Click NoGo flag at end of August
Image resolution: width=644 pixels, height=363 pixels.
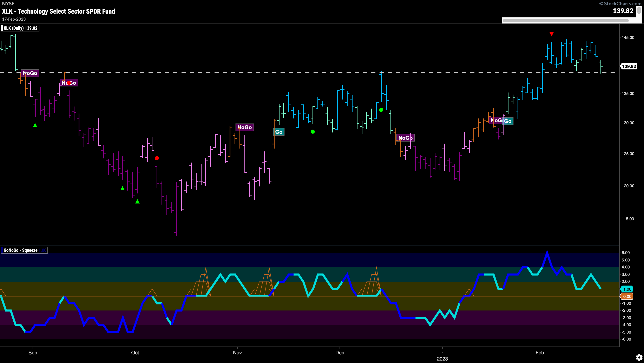pos(30,73)
